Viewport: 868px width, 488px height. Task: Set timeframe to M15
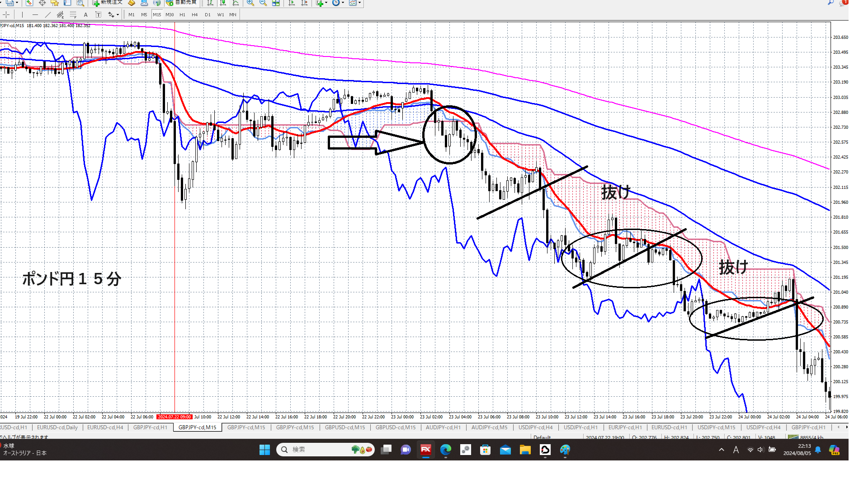(x=157, y=14)
